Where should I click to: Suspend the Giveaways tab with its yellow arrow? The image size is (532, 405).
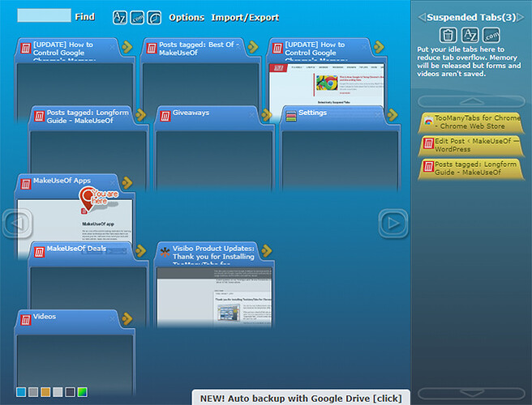(x=267, y=115)
